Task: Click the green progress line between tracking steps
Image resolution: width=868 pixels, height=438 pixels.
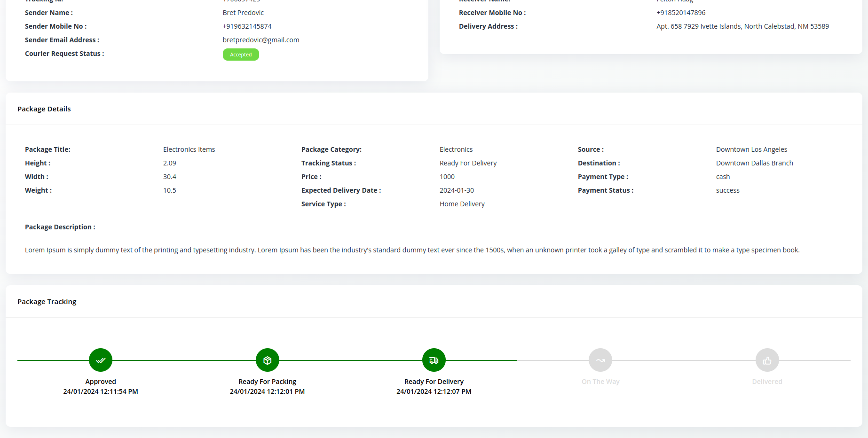Action: point(183,360)
